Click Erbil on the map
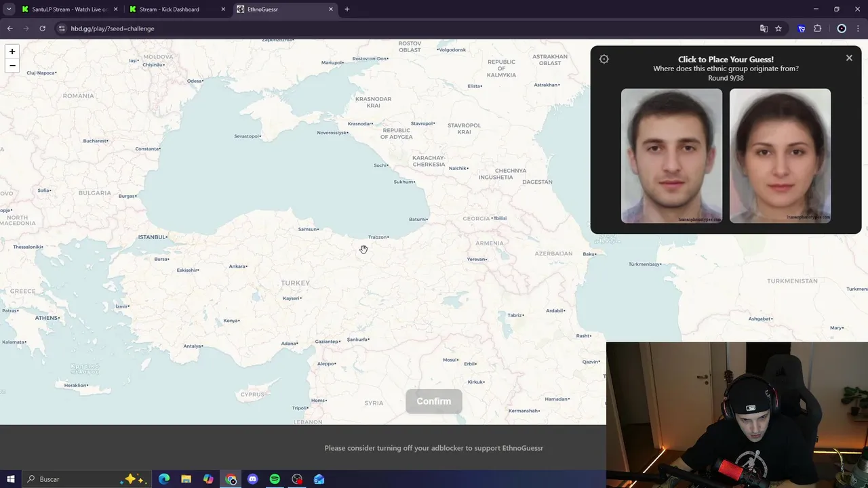 coord(471,364)
